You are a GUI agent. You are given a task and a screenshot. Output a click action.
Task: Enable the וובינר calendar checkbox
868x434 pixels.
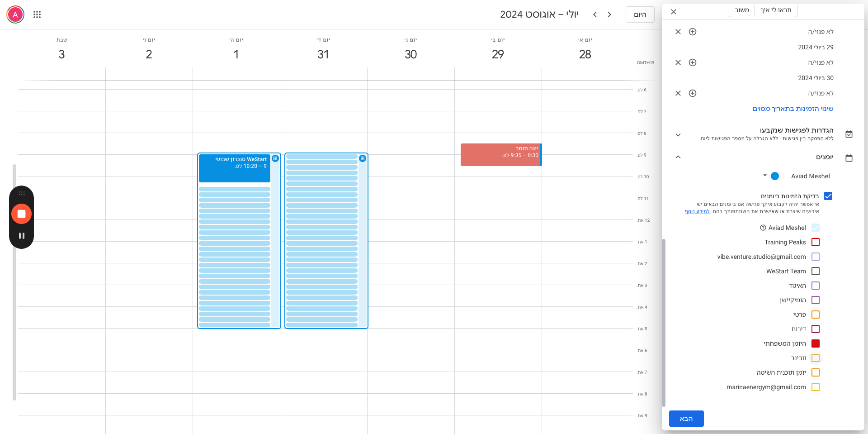pos(816,358)
